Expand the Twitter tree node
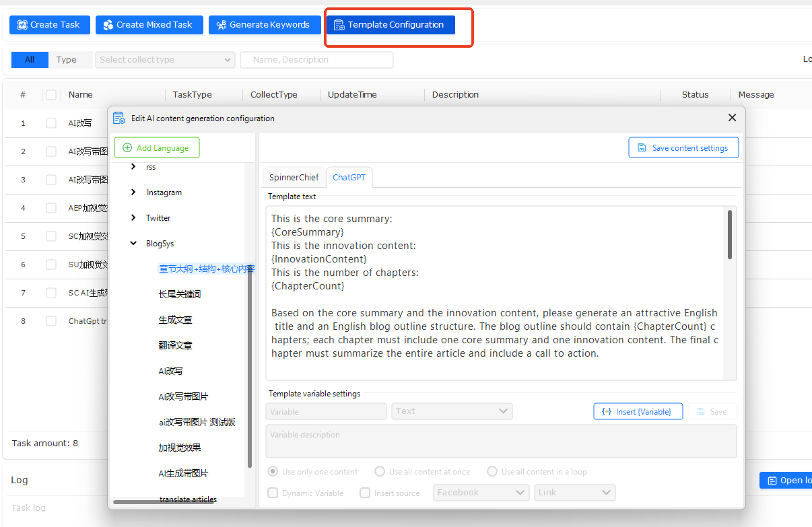Viewport: 812px width, 527px height. (x=133, y=218)
